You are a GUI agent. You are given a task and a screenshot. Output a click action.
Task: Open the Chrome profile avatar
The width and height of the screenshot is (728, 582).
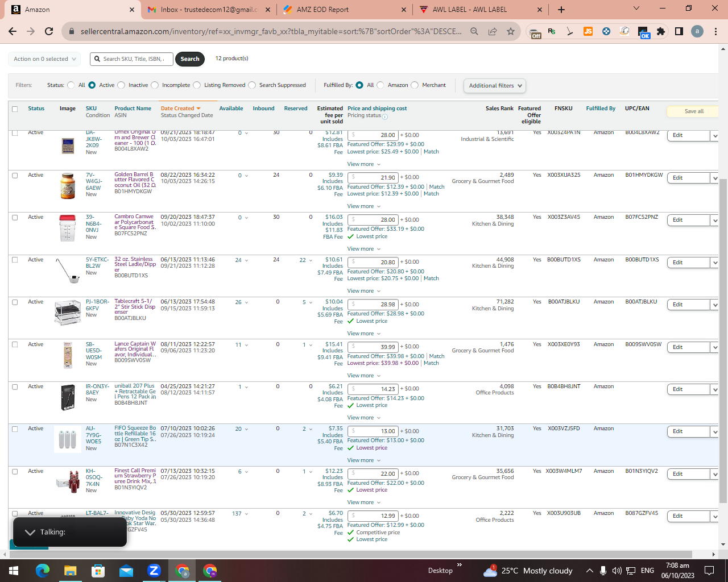click(697, 31)
